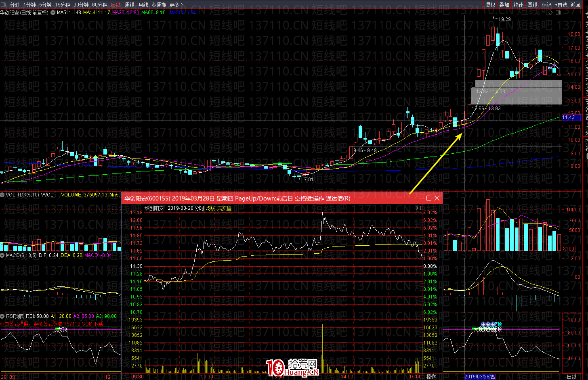
Task: Click the 09:30 time label in popup
Action: 137,377
